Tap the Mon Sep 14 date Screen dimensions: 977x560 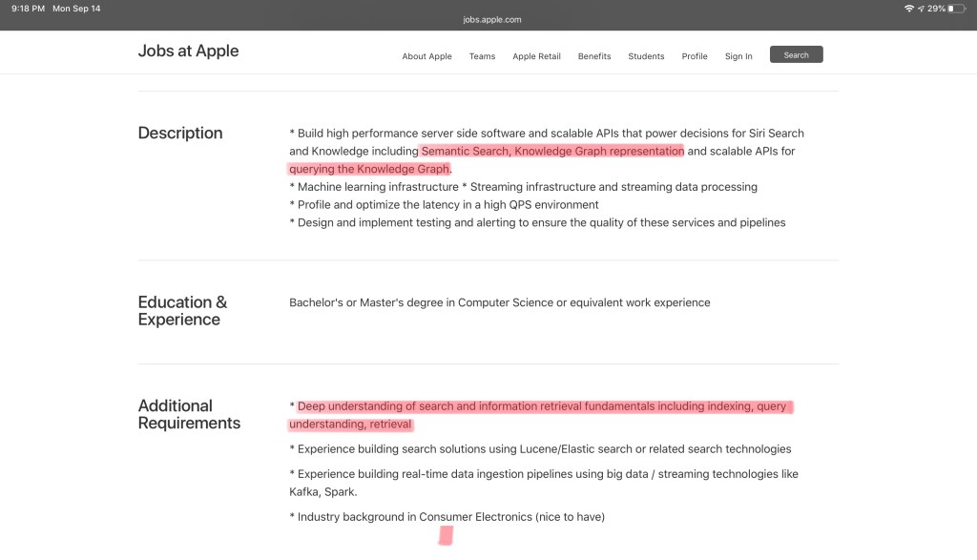point(76,9)
